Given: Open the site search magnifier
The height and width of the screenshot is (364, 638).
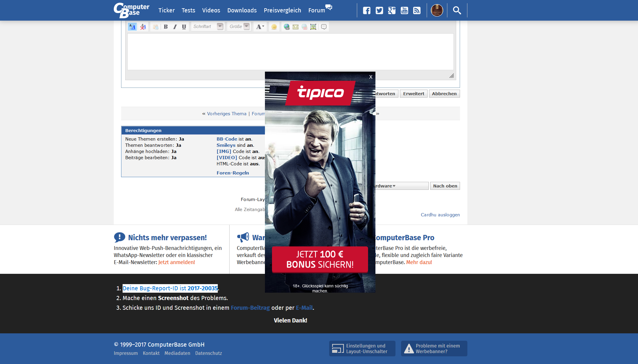Looking at the screenshot, I should click(457, 10).
